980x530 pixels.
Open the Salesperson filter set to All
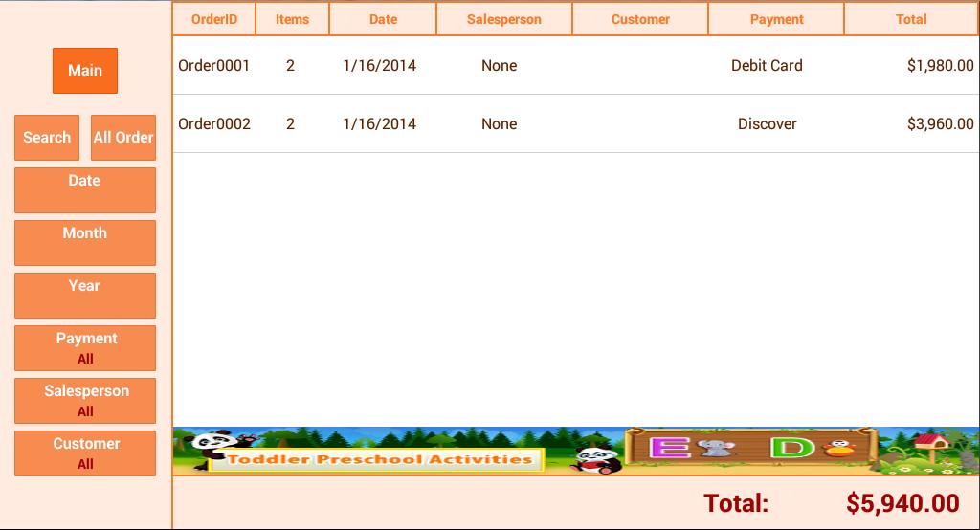85,401
